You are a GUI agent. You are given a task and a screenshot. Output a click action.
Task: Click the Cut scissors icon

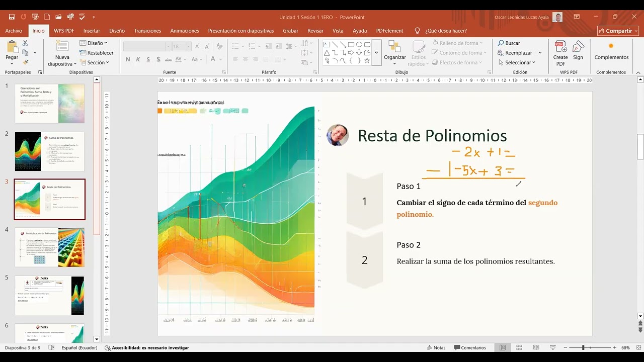tap(25, 43)
